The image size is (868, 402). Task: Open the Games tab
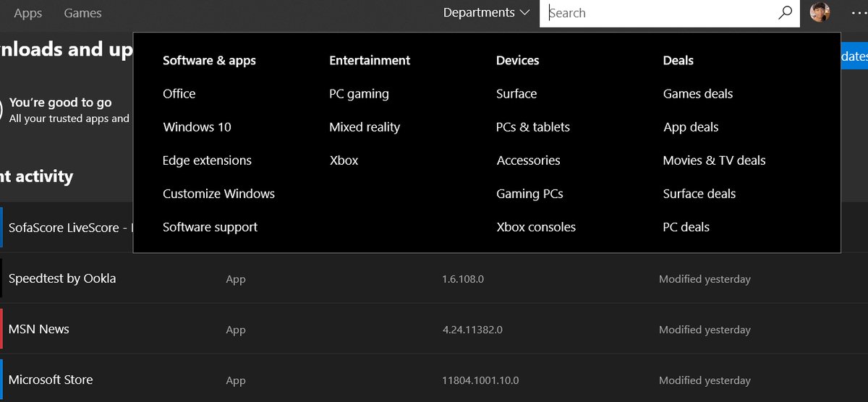82,13
